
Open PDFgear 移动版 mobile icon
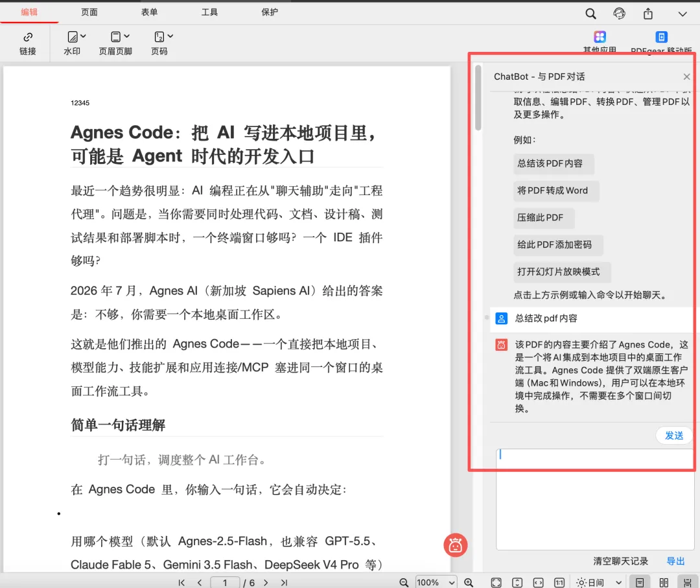(x=661, y=36)
